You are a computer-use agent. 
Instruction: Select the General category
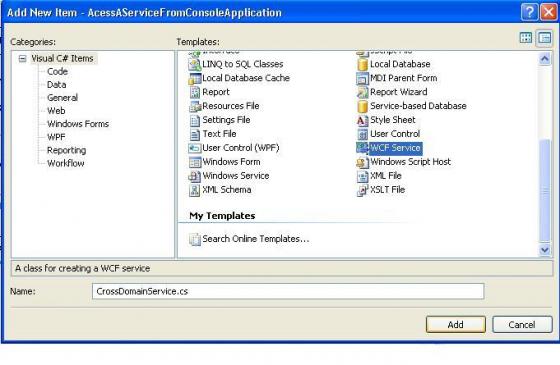(x=62, y=98)
